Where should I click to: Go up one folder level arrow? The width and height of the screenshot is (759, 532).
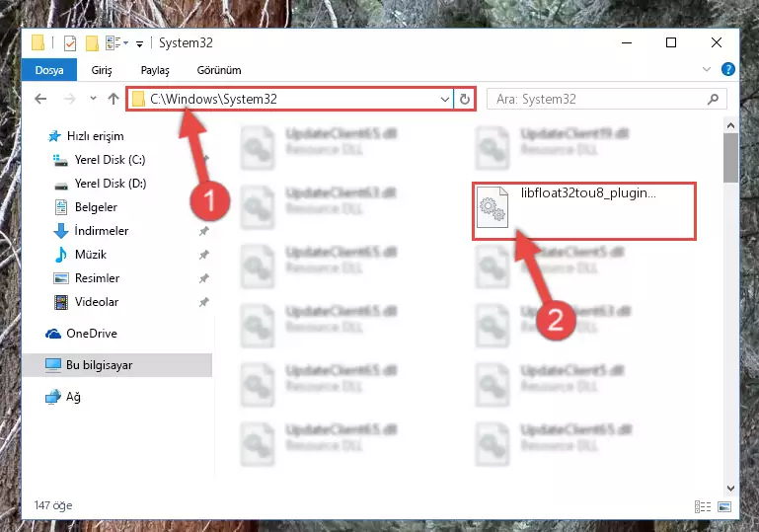(x=114, y=100)
